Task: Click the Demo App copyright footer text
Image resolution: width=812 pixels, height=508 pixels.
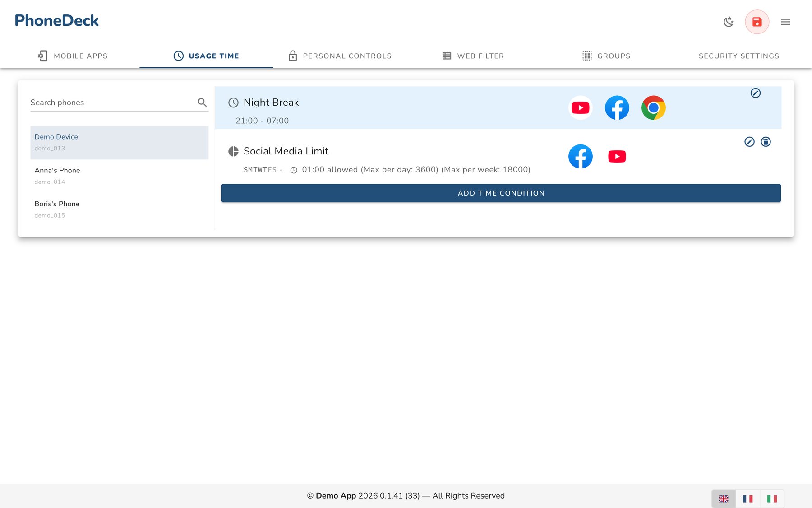Action: [x=406, y=496]
